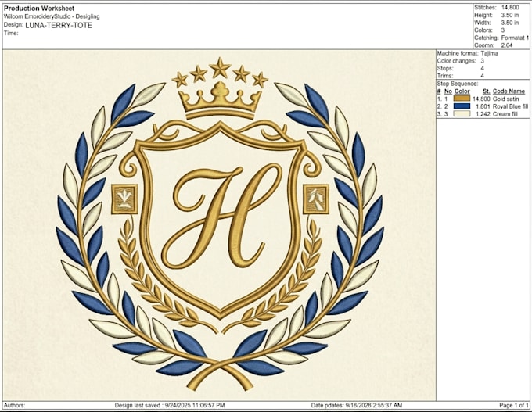Viewport: 532px width, 412px height.
Task: Click the 'Code Name' column header
Action: pos(509,91)
